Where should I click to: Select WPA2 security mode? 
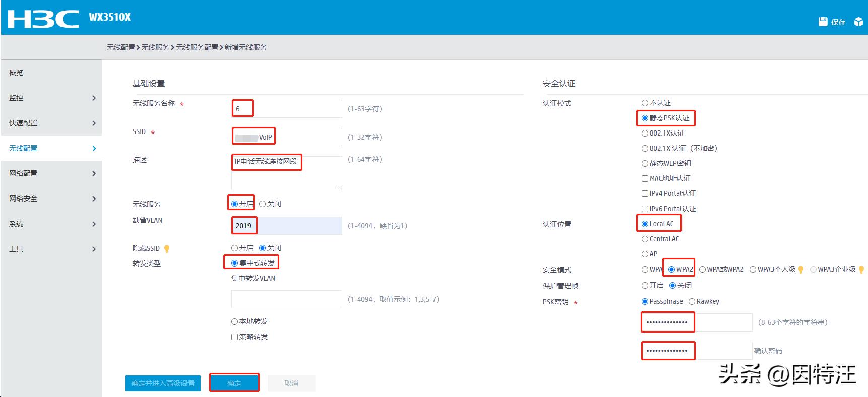coord(671,270)
